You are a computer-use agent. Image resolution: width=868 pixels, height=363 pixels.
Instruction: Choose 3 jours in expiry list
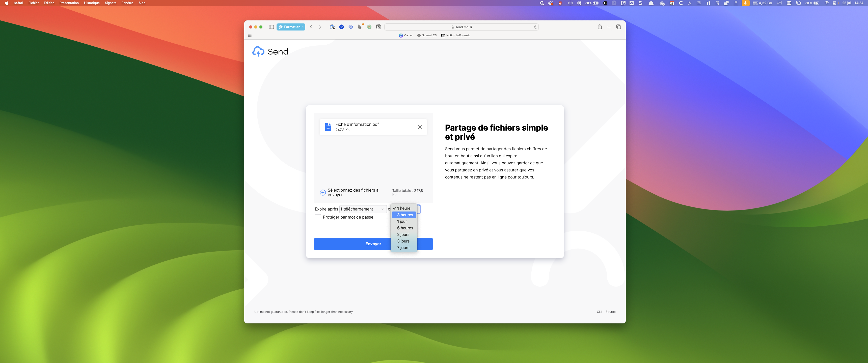(404, 241)
